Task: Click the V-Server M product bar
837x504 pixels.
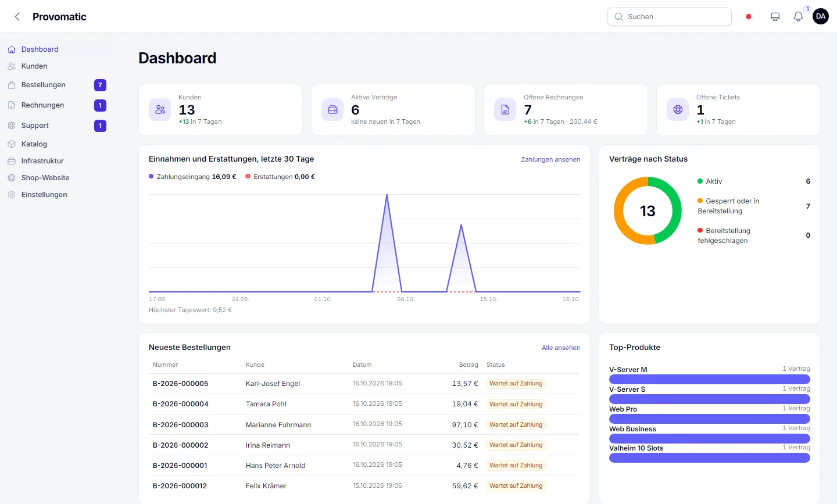Action: click(x=710, y=379)
